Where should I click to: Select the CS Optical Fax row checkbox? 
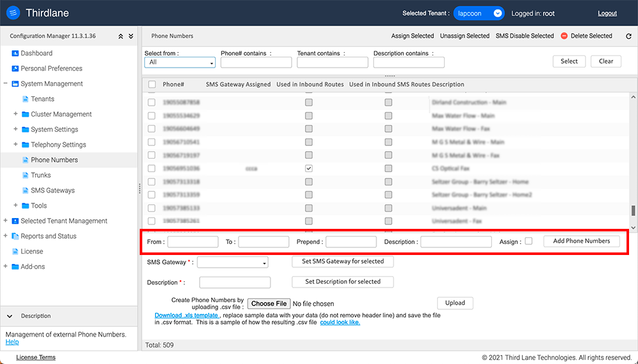(151, 168)
